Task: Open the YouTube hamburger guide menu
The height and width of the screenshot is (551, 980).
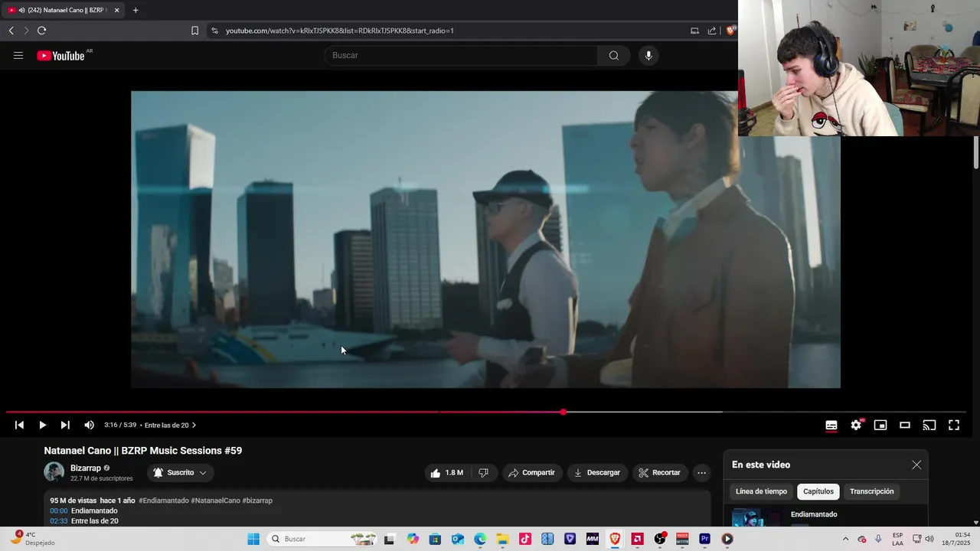Action: (x=18, y=55)
